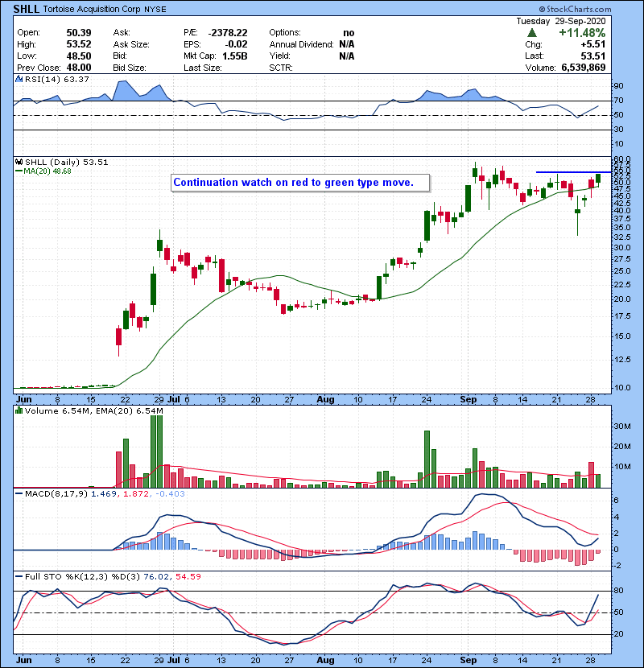Click the date Tuesday 29-Sep-2020
Screen dimensions: 644x668
(x=561, y=21)
